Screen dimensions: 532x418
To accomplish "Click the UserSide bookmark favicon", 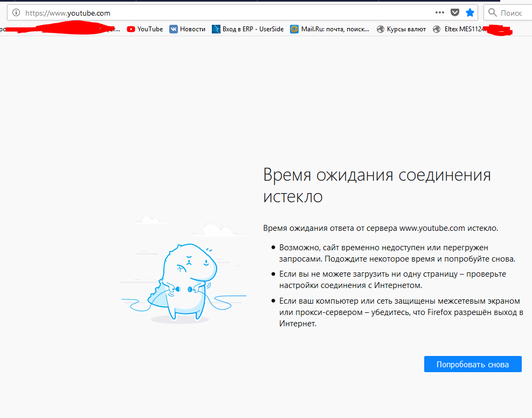I will (216, 29).
